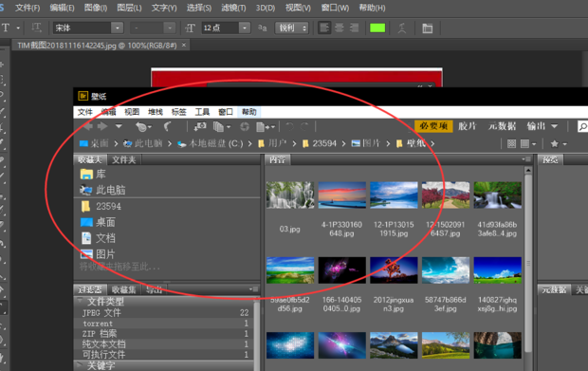The image size is (588, 371).
Task: Click the reveal recent file icon in Bridge
Action: [x=143, y=127]
